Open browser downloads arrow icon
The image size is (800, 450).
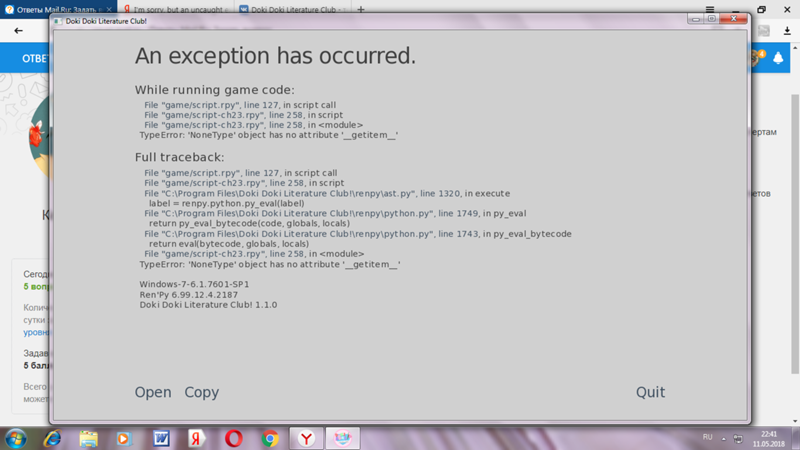point(787,31)
